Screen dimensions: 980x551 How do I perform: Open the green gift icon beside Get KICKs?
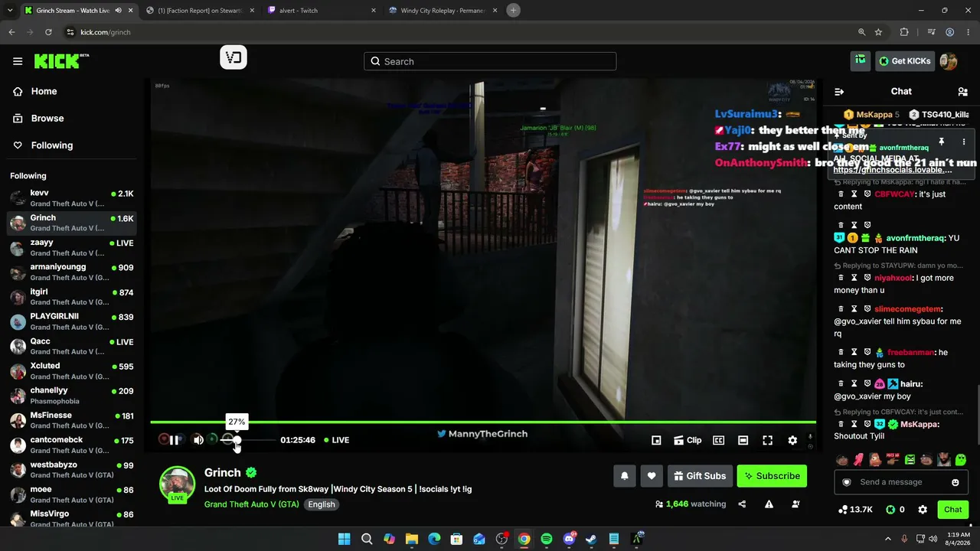(x=861, y=61)
